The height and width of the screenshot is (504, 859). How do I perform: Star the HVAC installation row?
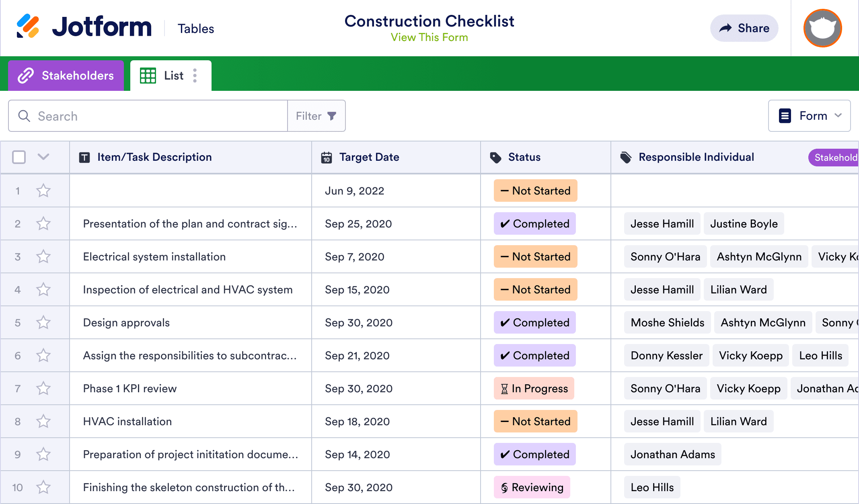[43, 421]
